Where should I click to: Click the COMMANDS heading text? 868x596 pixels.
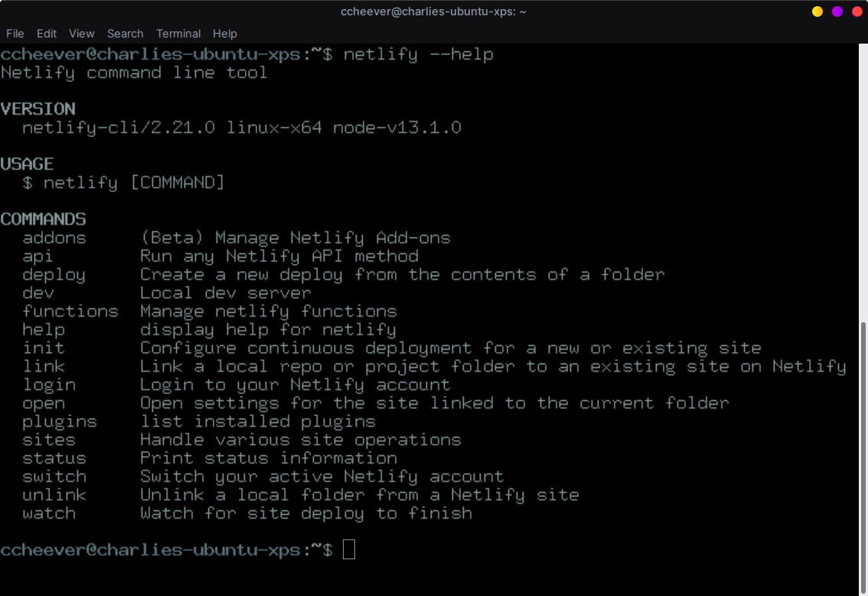pos(43,219)
